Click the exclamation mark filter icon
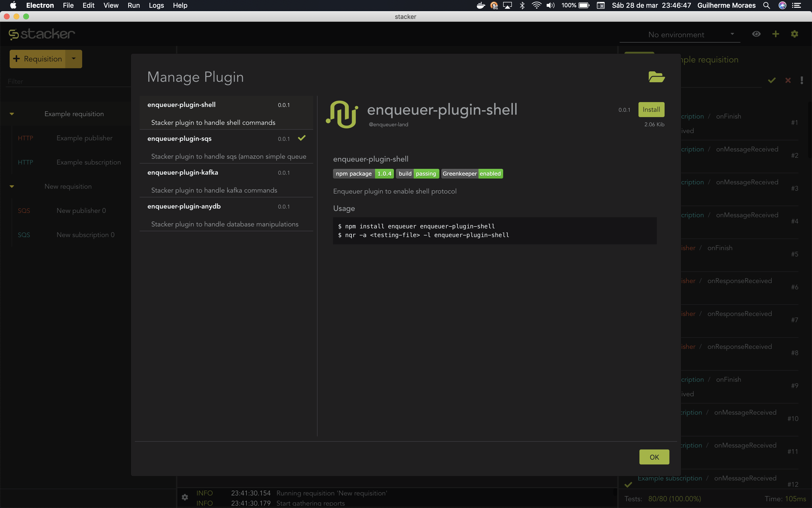812x508 pixels. [x=802, y=80]
